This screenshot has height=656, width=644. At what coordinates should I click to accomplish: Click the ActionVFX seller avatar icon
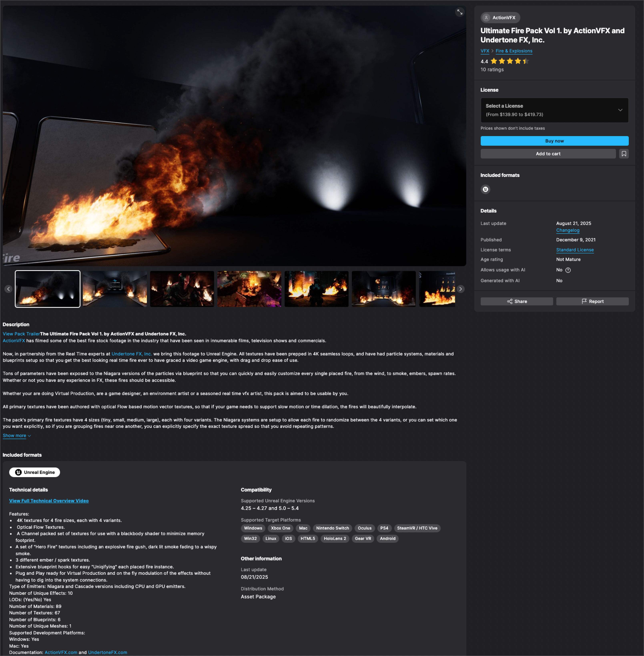486,18
